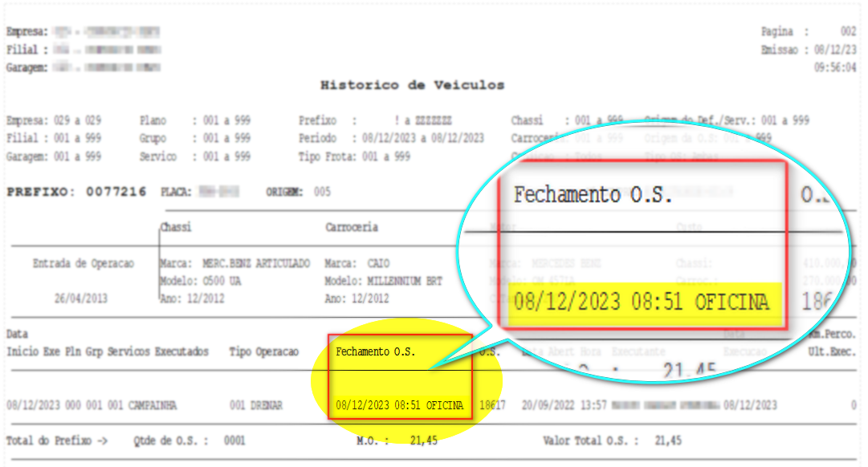Click 'Filial : 001 a 999' filter line
The image size is (868, 467).
pyautogui.click(x=54, y=138)
